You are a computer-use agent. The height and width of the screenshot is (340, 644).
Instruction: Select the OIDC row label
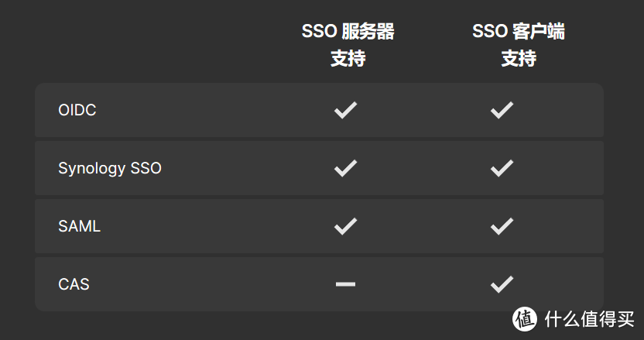(77, 110)
